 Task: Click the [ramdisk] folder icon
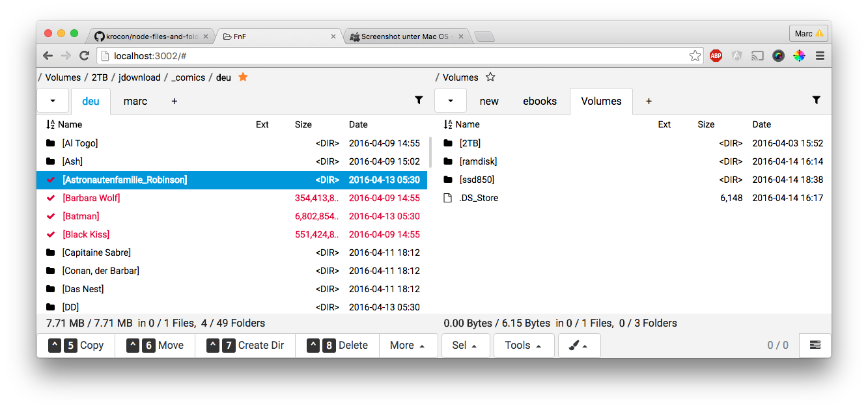pos(447,161)
